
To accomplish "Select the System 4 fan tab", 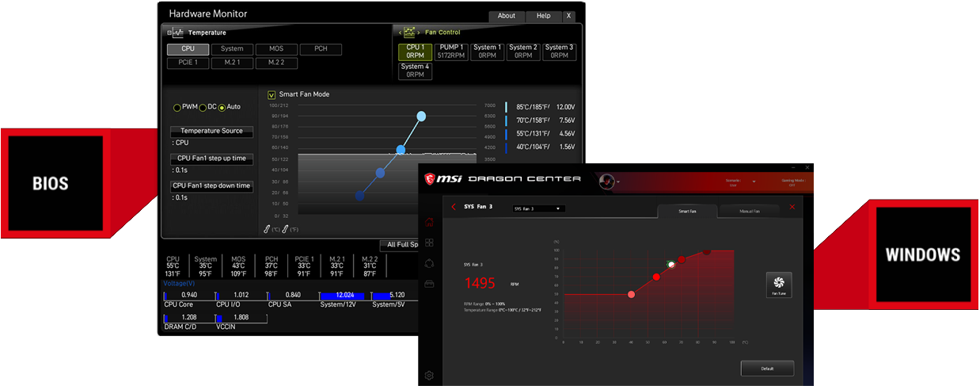I will (x=415, y=71).
